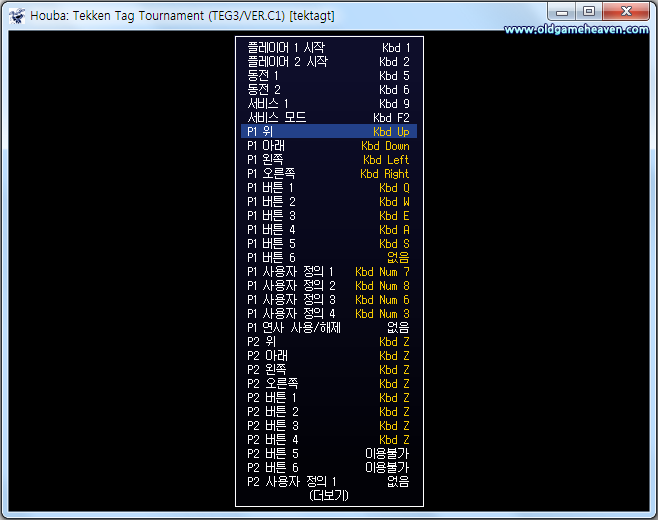
Task: Select the 'P1 버튼 5' row
Action: pyautogui.click(x=329, y=244)
